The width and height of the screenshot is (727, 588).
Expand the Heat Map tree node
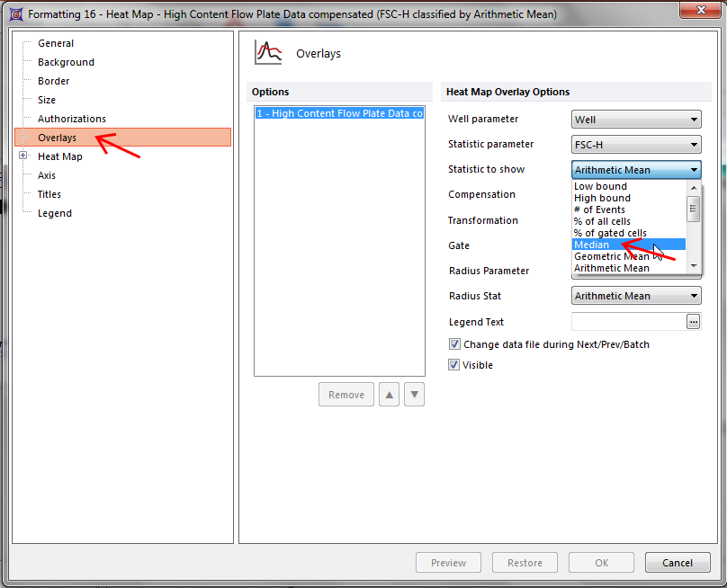[x=23, y=156]
